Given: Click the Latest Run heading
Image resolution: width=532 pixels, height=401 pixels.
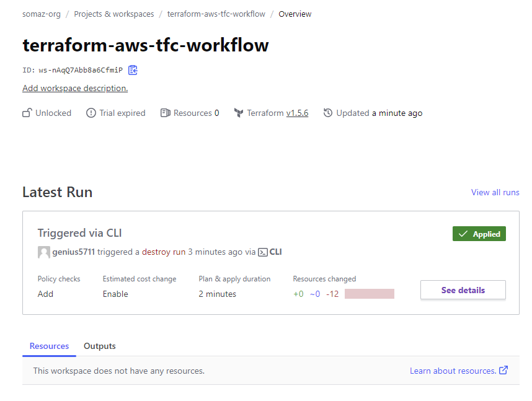Looking at the screenshot, I should click(x=57, y=192).
